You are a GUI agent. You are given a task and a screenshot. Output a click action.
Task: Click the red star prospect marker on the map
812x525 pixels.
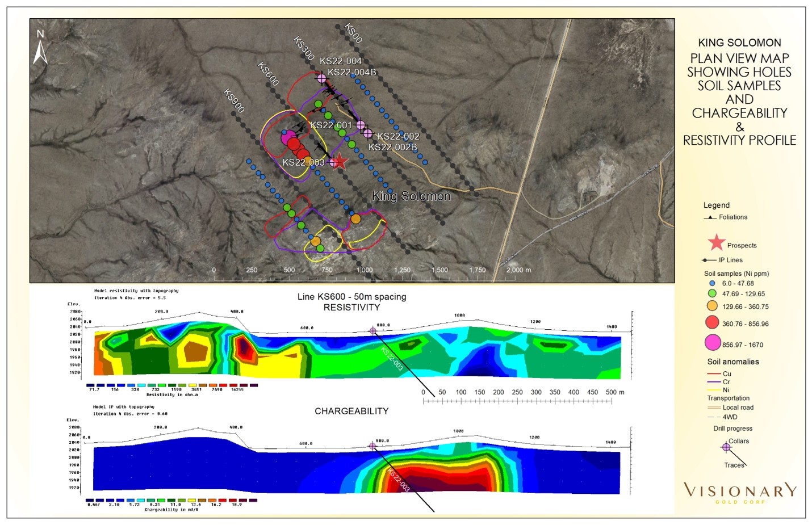(339, 162)
